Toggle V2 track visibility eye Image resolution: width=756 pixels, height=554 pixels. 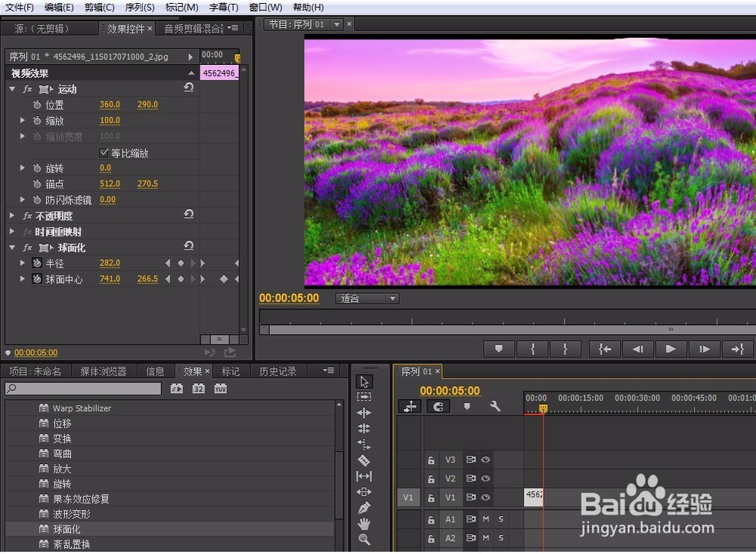pos(485,478)
